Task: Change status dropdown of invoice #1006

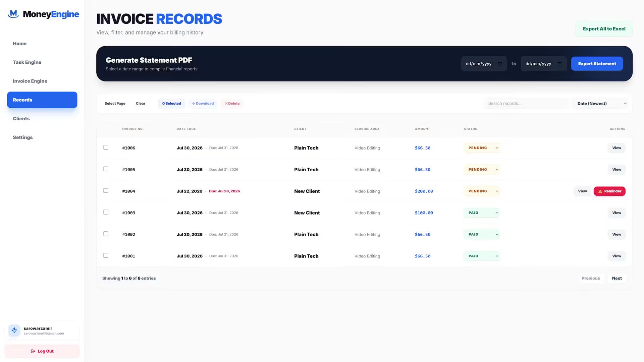Action: pos(482,148)
